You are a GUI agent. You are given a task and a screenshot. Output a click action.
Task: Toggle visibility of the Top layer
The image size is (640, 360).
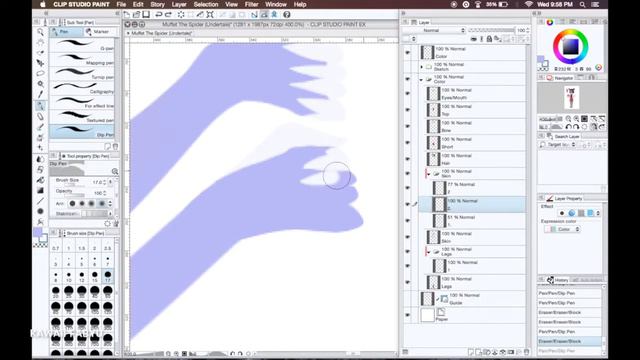[407, 110]
